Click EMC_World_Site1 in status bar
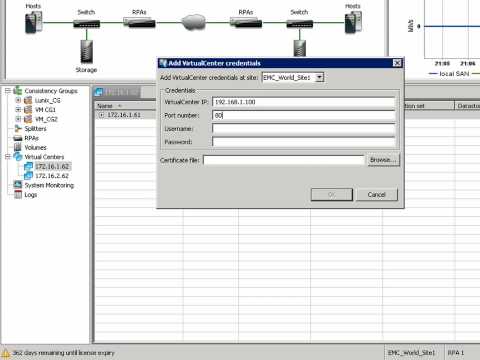The width and height of the screenshot is (480, 360). 411,353
